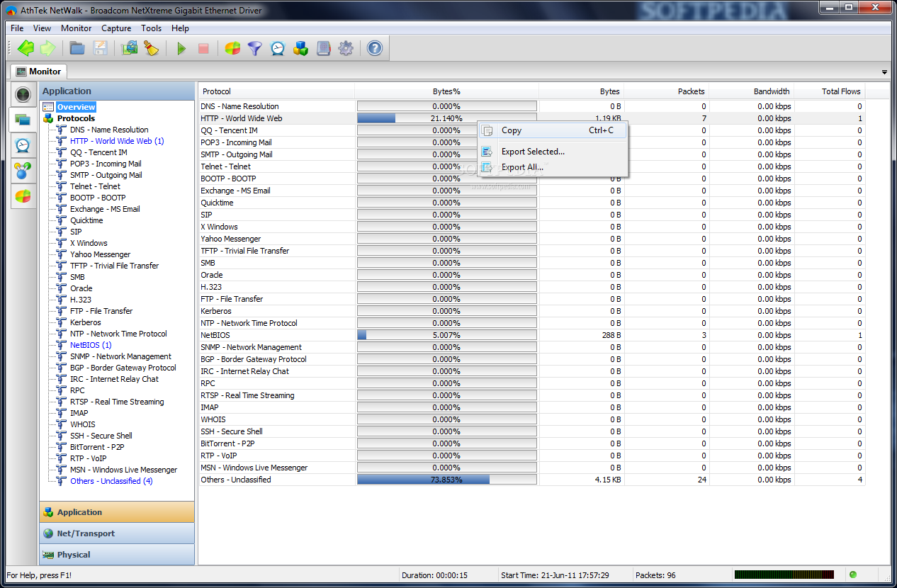Clear data using the broom icon
This screenshot has height=588, width=897.
tap(151, 48)
